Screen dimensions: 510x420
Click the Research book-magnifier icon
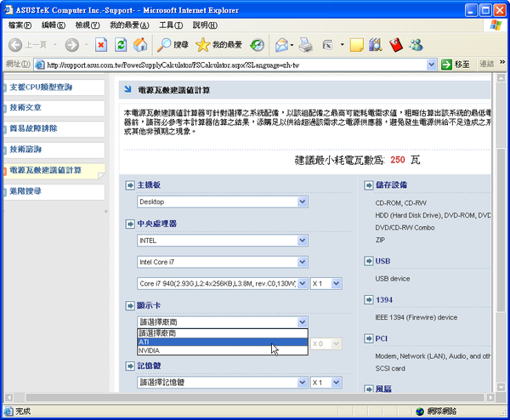click(376, 45)
